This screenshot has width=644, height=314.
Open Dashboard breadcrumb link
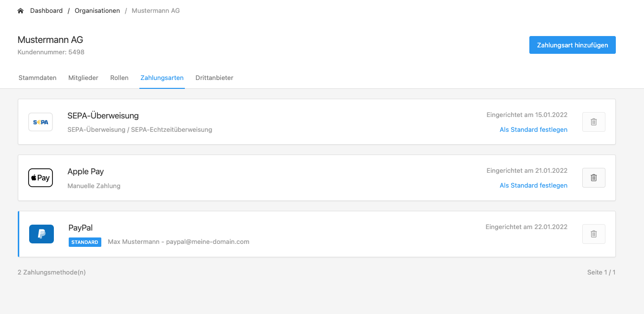(x=46, y=11)
